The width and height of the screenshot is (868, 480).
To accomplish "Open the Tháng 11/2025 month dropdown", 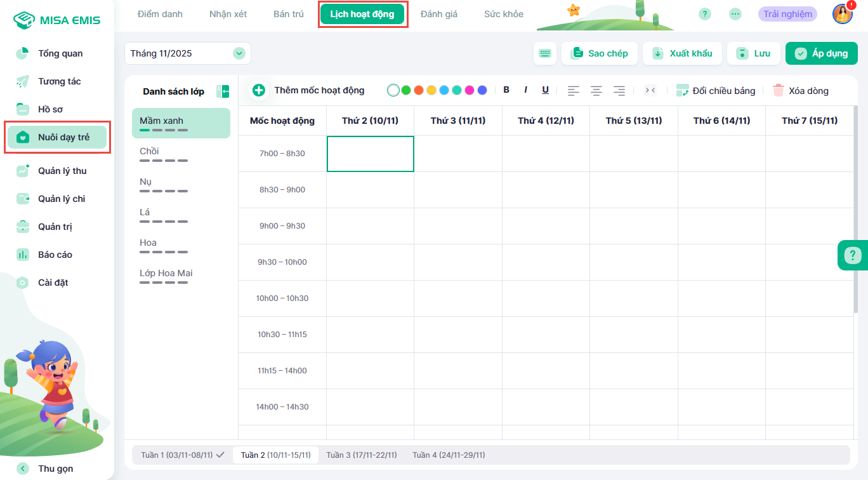I will tap(239, 53).
